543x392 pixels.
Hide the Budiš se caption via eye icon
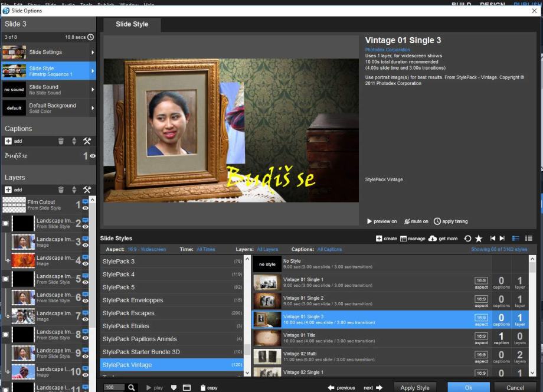tap(92, 156)
